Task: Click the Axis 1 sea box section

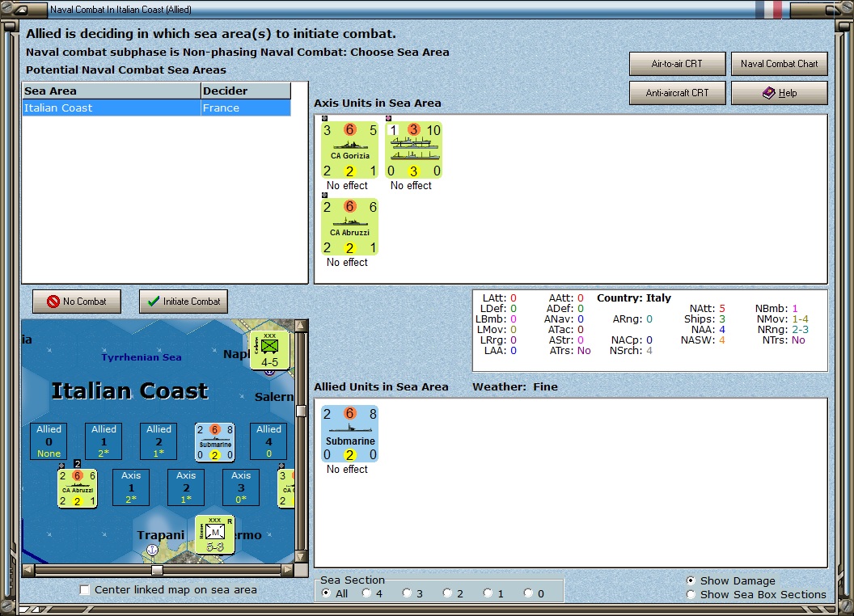Action: click(131, 487)
